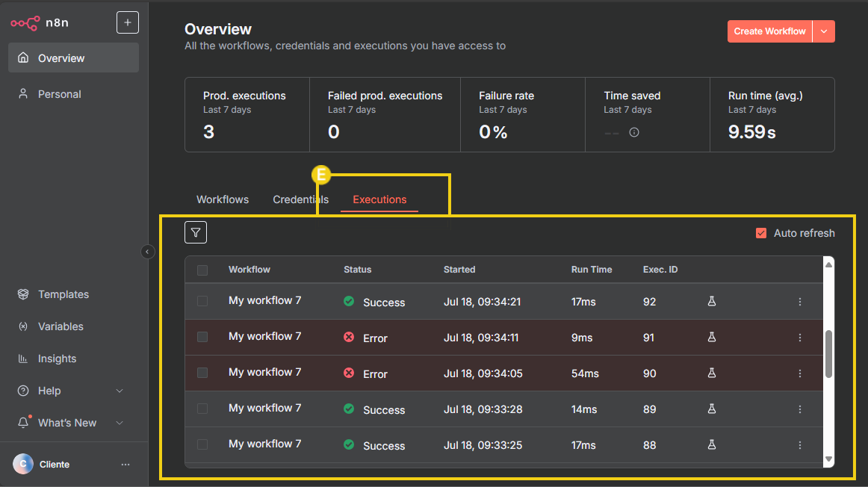The image size is (868, 487).
Task: Click the flask icon for execution 88
Action: tap(712, 444)
